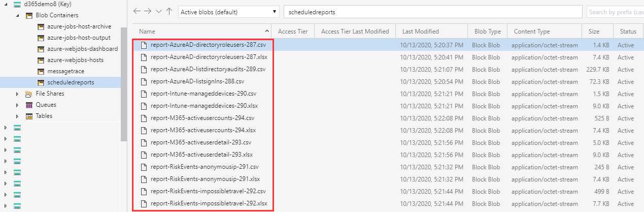Click the tree panel vertical scrollbar
644x212 pixels.
point(123,81)
